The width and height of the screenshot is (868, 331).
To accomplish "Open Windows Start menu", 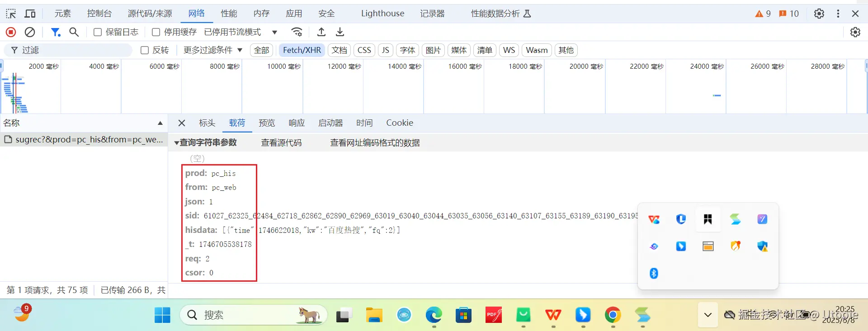I will pos(162,315).
